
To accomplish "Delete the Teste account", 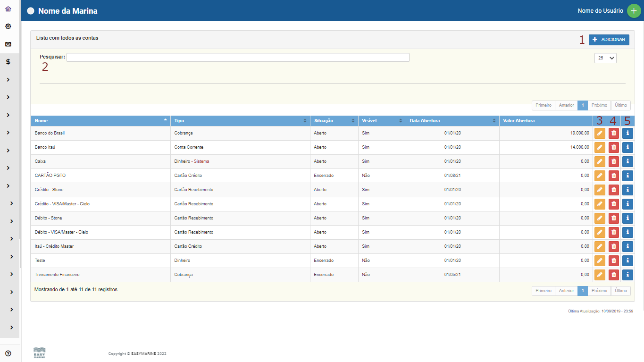I will tap(613, 261).
